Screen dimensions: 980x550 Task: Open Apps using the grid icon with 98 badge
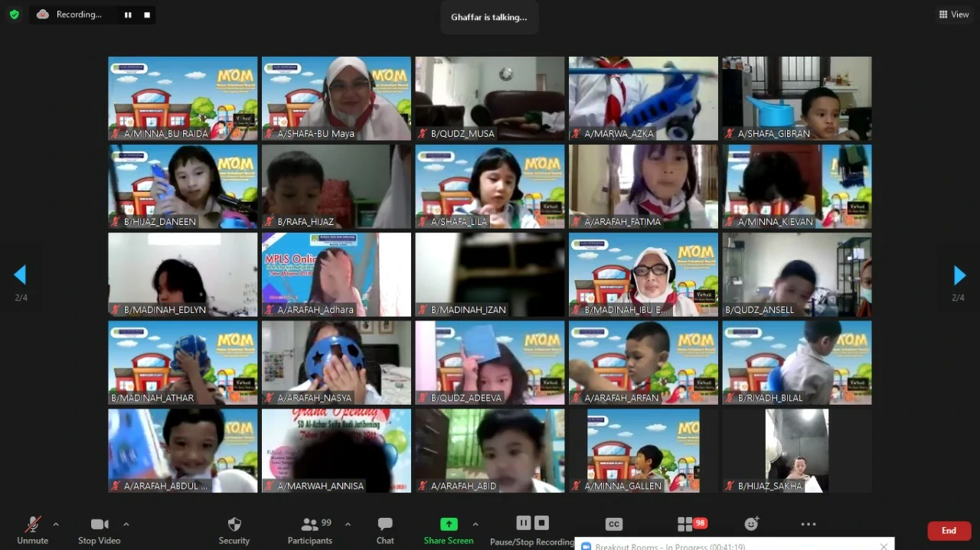(x=685, y=524)
